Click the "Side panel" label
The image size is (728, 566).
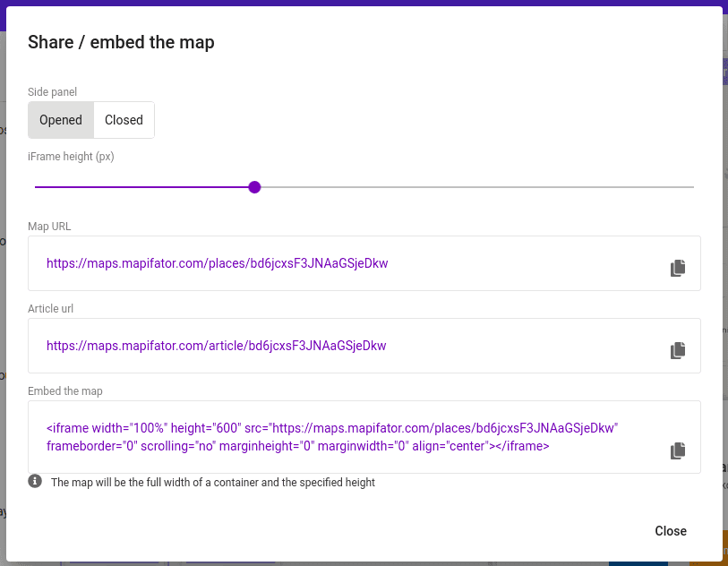tap(53, 92)
